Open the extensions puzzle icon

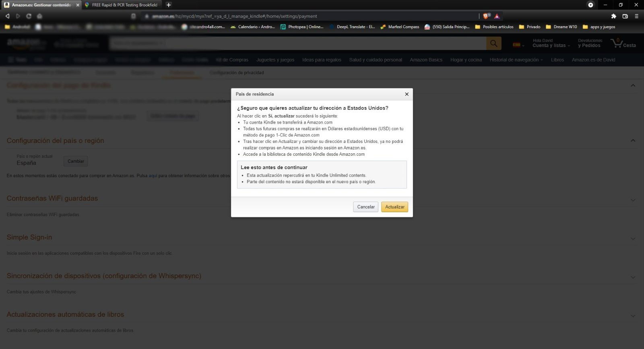pos(613,16)
